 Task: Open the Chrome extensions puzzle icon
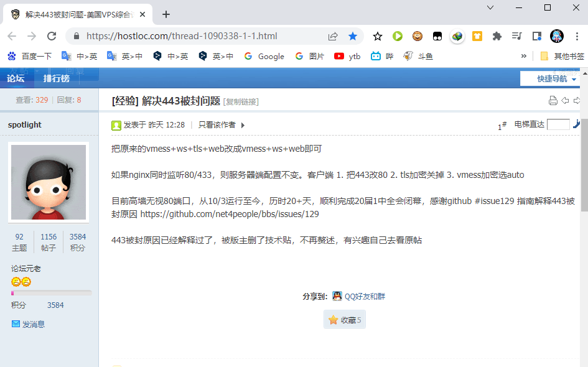497,36
